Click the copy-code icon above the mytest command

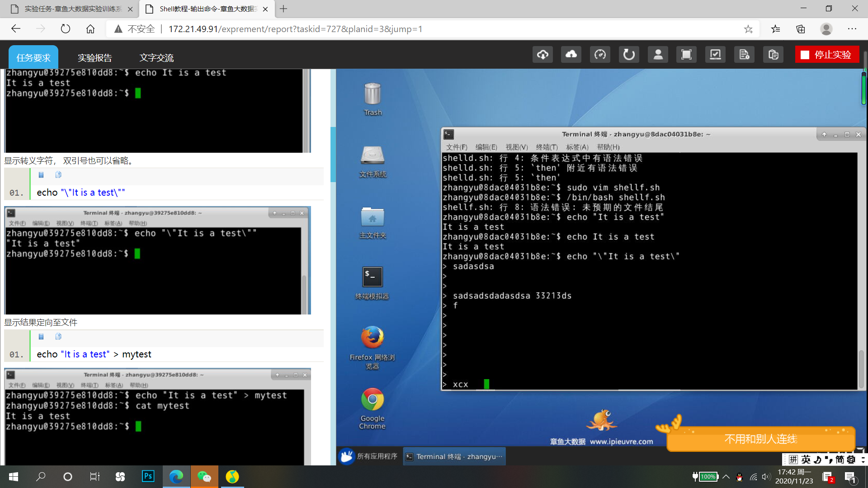(58, 337)
